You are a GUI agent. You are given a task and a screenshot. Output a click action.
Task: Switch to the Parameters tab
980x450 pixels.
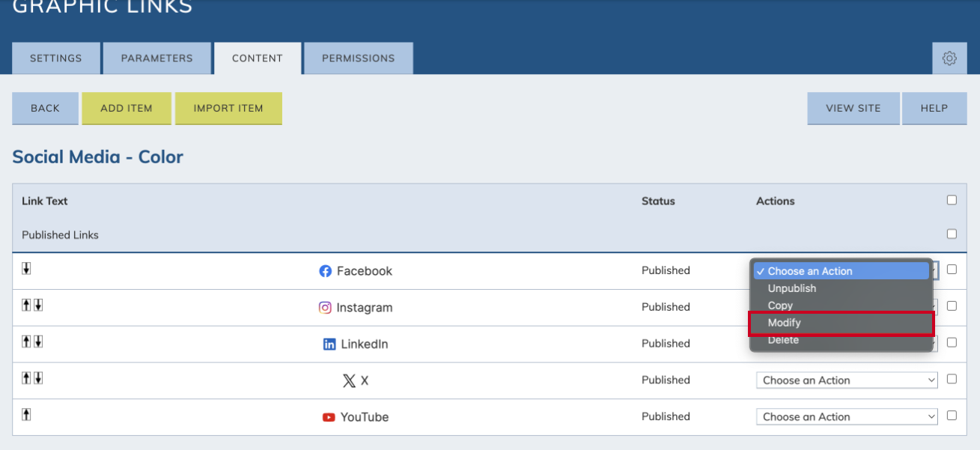[157, 58]
